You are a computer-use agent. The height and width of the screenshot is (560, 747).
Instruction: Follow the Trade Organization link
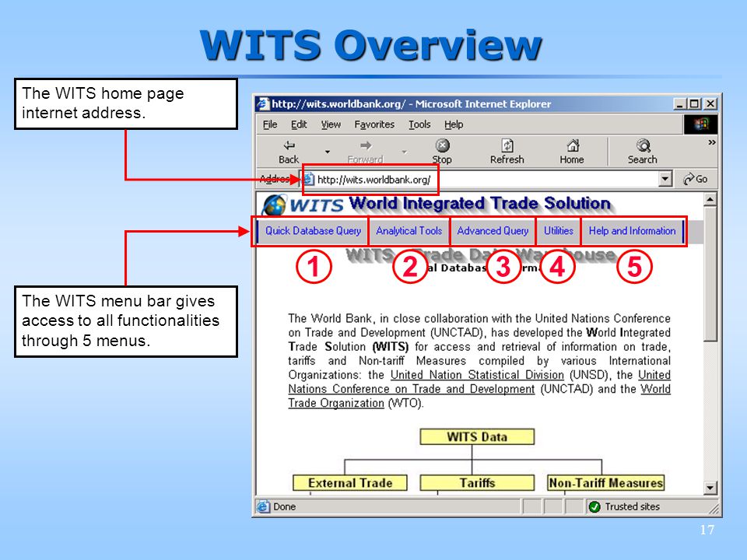(x=336, y=404)
